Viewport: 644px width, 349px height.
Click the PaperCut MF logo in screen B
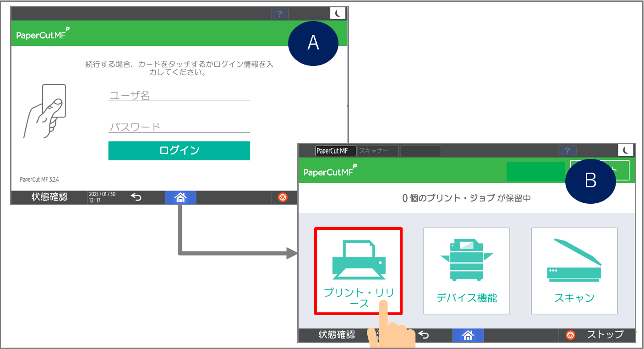point(330,171)
